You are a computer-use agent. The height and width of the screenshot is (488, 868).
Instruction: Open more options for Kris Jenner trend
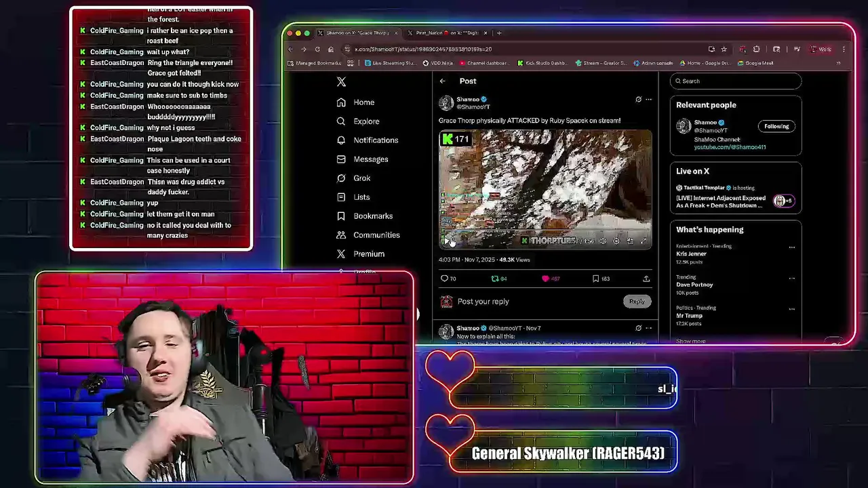[791, 247]
